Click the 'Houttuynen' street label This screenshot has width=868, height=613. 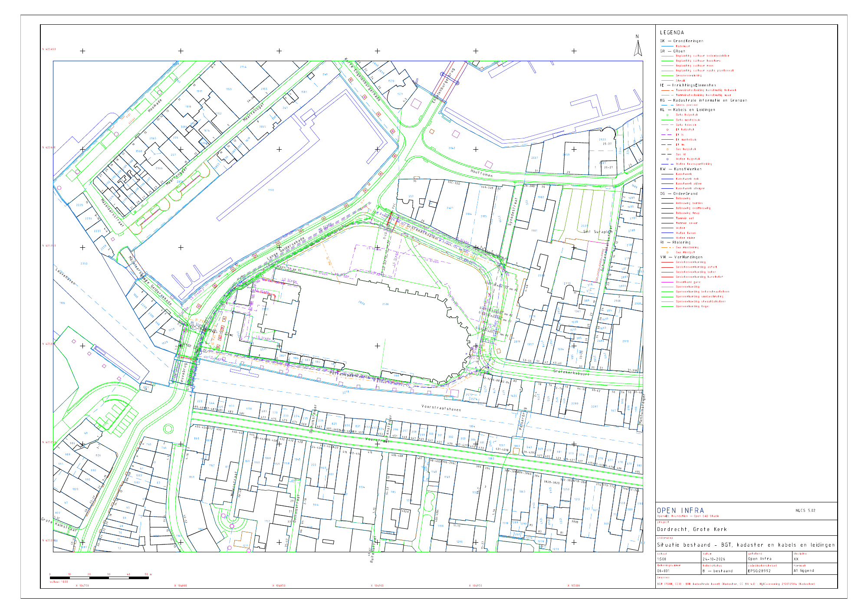(x=482, y=173)
